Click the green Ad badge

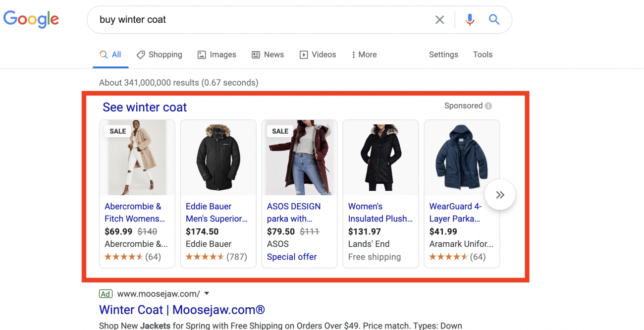point(106,294)
